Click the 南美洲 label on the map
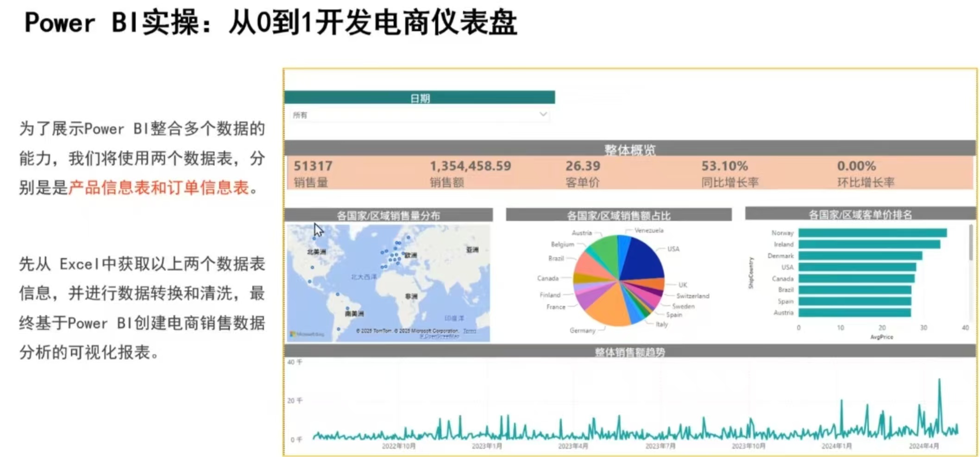Viewport: 980px width, 457px height. (354, 313)
